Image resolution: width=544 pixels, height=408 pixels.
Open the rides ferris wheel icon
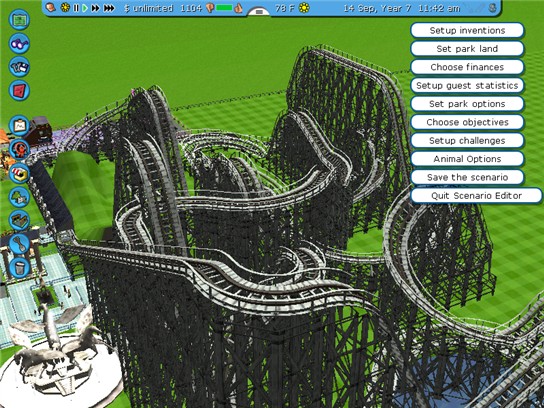(19, 149)
